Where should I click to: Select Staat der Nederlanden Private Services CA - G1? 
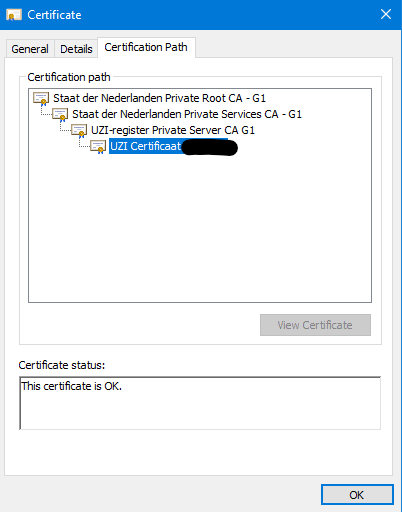(187, 114)
